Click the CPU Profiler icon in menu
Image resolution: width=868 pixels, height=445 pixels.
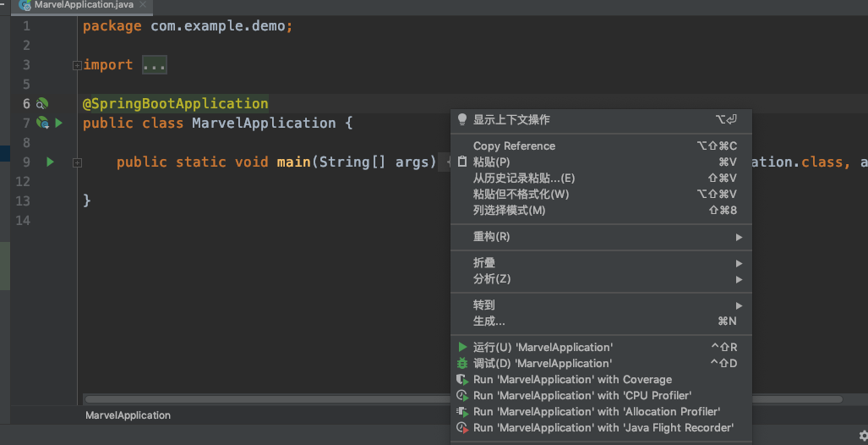[462, 396]
